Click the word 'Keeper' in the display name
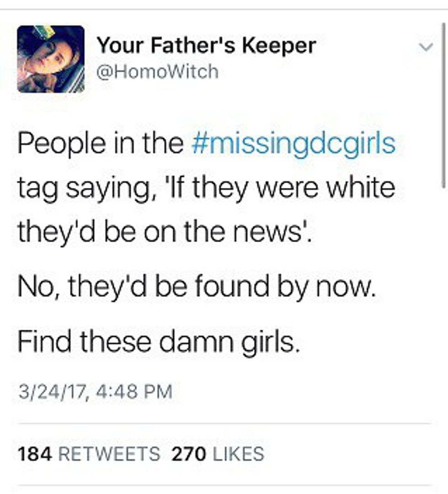The image size is (448, 494). tap(279, 46)
